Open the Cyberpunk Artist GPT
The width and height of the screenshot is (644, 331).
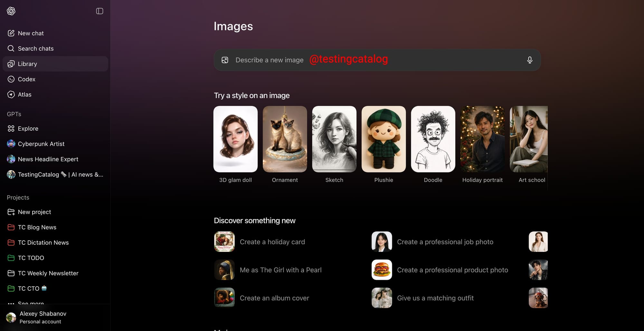pos(41,144)
